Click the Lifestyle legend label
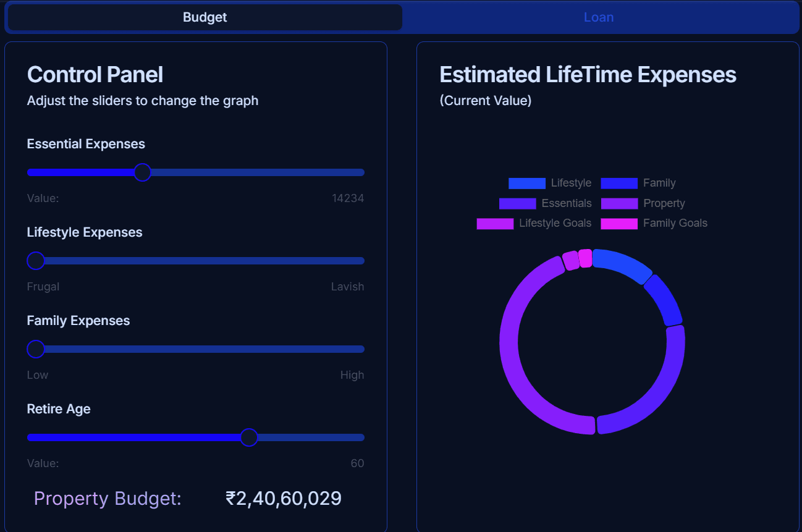Screen dimensions: 802x532 point(571,184)
